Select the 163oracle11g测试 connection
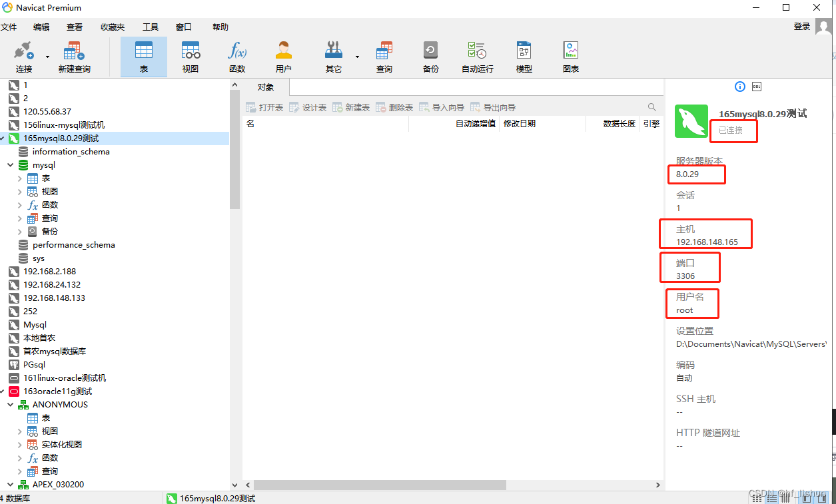The width and height of the screenshot is (836, 504). pos(57,391)
